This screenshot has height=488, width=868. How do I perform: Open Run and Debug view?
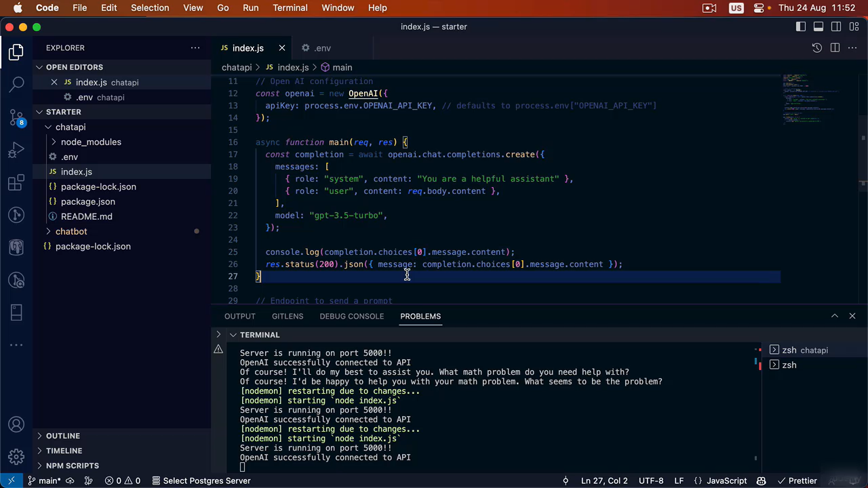click(x=16, y=150)
